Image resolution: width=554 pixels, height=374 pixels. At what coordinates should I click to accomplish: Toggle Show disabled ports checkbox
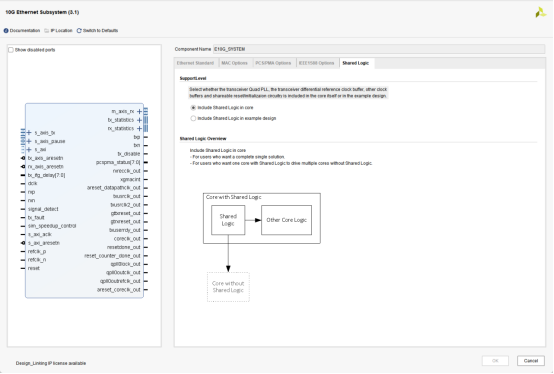pyautogui.click(x=11, y=50)
